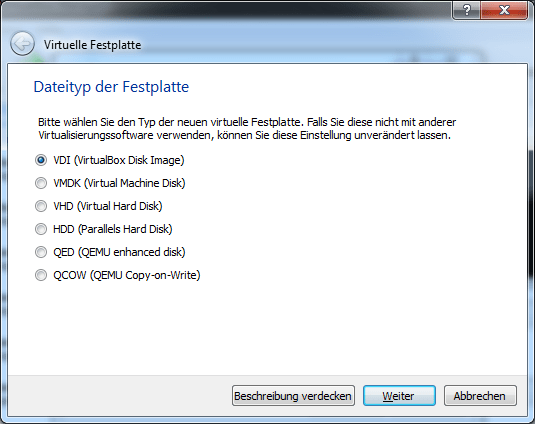Screen dimensions: 535x424
Task: Click the paragraph starting "Bitte wählen Sie"
Action: point(247,129)
